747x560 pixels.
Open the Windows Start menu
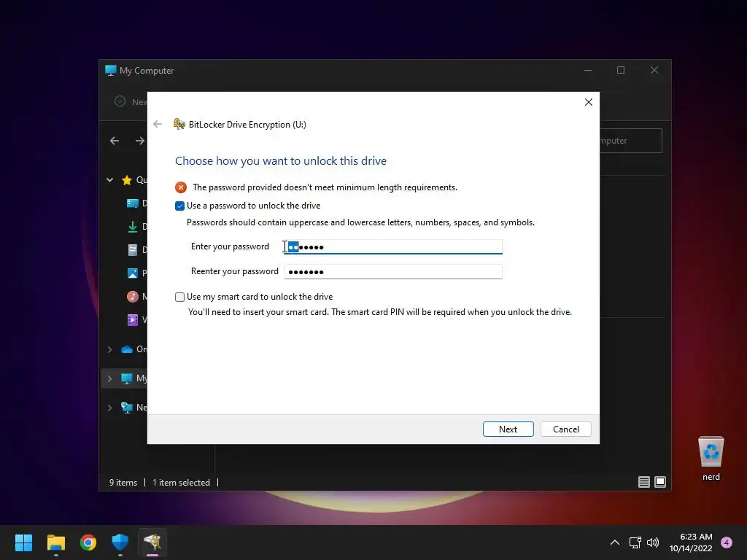(24, 542)
